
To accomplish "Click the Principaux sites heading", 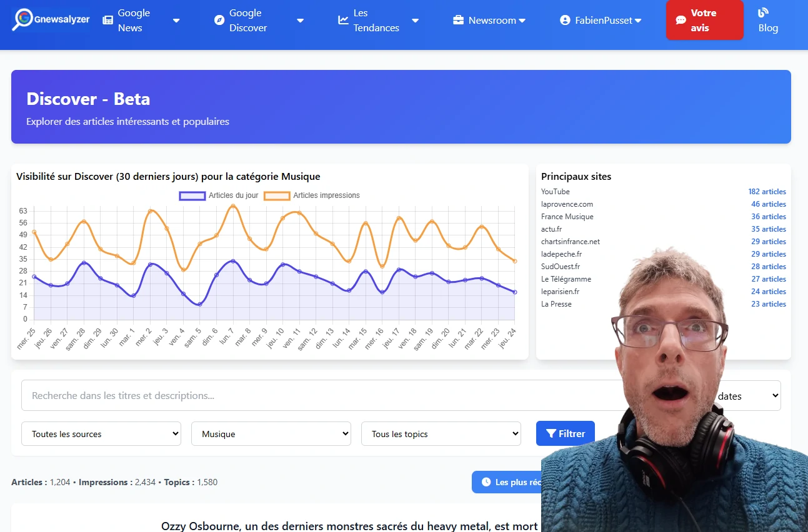I will pos(576,177).
